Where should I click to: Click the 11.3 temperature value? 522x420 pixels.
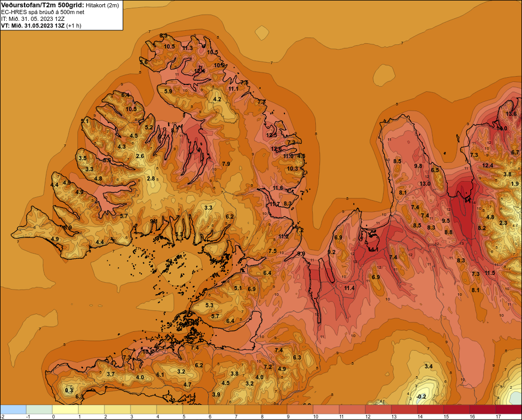187,48
